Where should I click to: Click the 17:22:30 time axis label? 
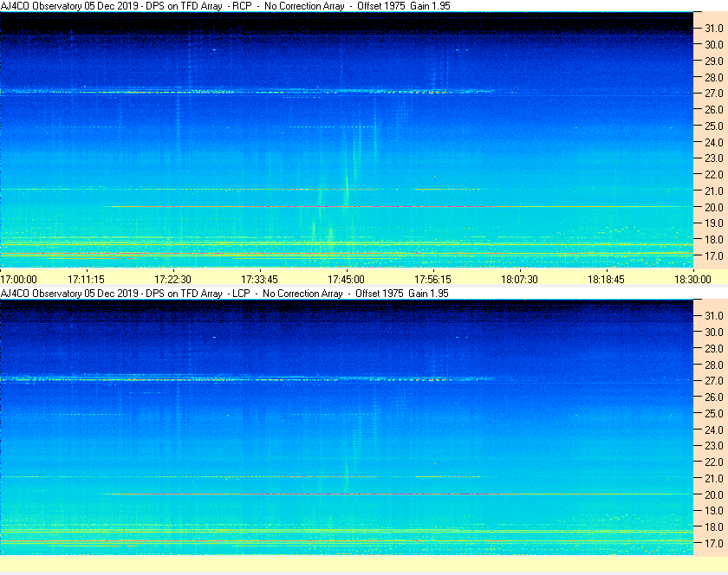173,279
